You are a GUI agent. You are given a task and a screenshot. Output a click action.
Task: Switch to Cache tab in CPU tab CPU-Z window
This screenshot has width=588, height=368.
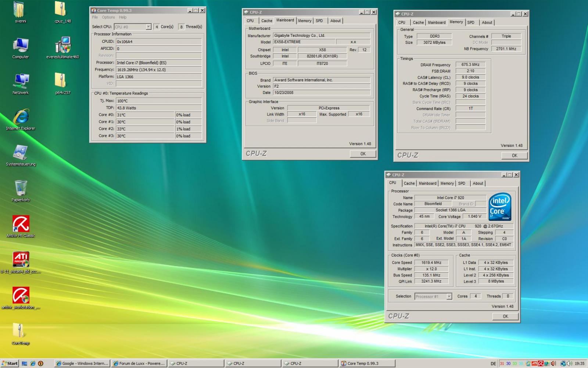pos(409,183)
